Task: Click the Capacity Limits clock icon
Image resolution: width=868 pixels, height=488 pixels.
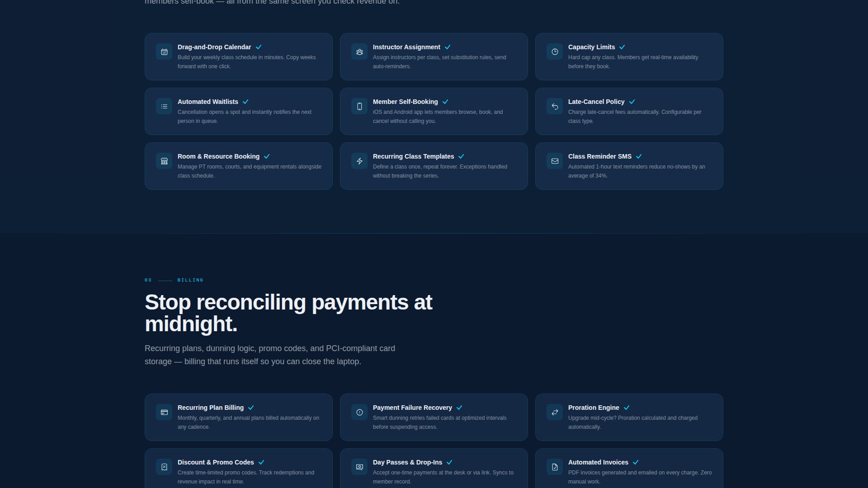Action: [555, 52]
